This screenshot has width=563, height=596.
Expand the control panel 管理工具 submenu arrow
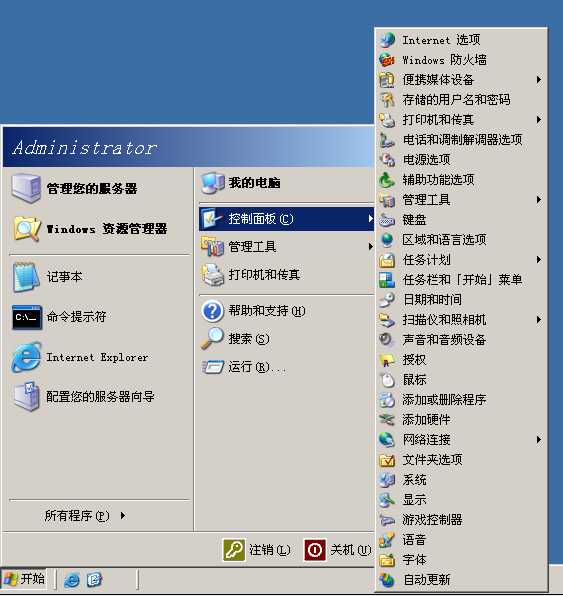[539, 200]
